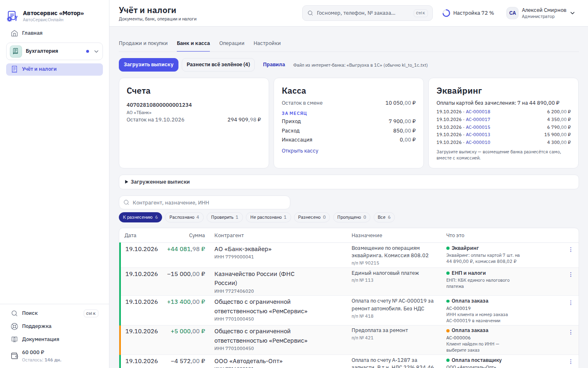Open row menu for АО «Банк-эквайер»

570,250
